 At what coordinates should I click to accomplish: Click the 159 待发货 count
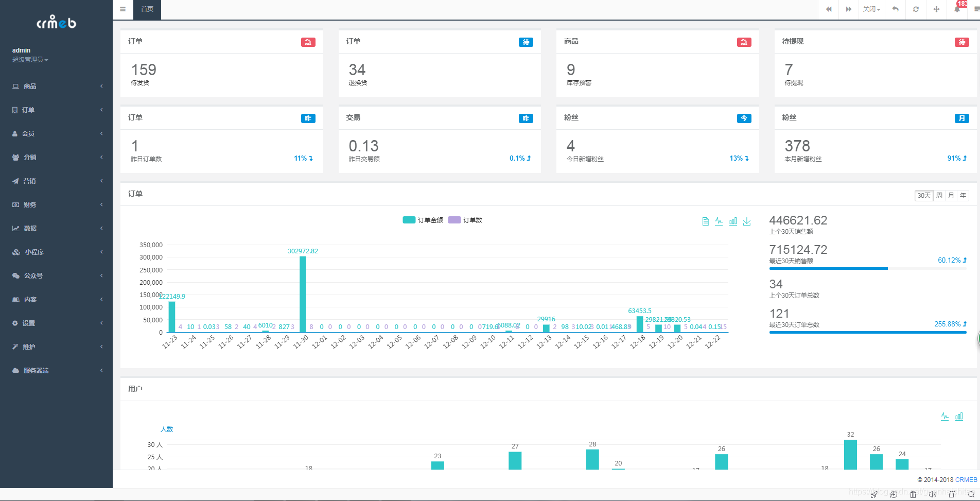144,70
